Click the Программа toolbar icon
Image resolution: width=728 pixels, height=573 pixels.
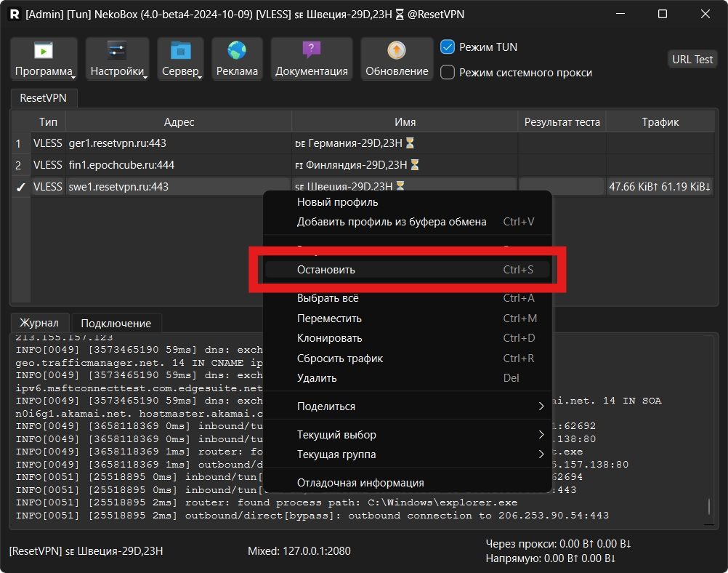[x=44, y=52]
